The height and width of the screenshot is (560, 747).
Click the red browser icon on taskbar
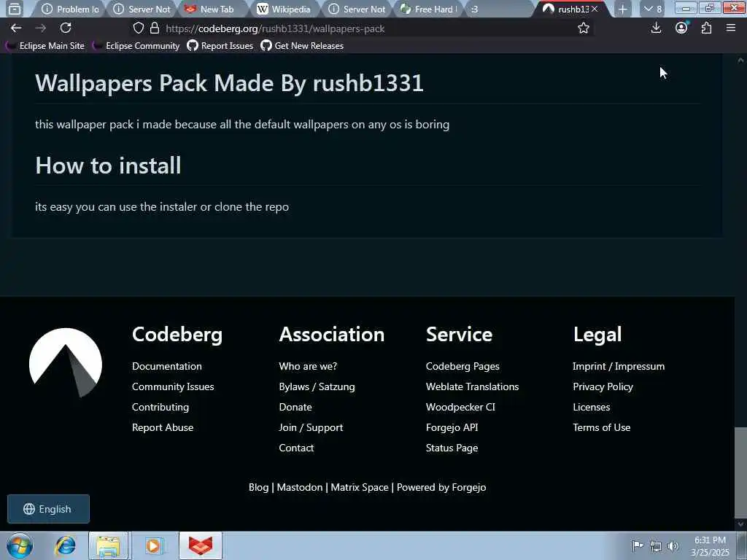tap(201, 545)
